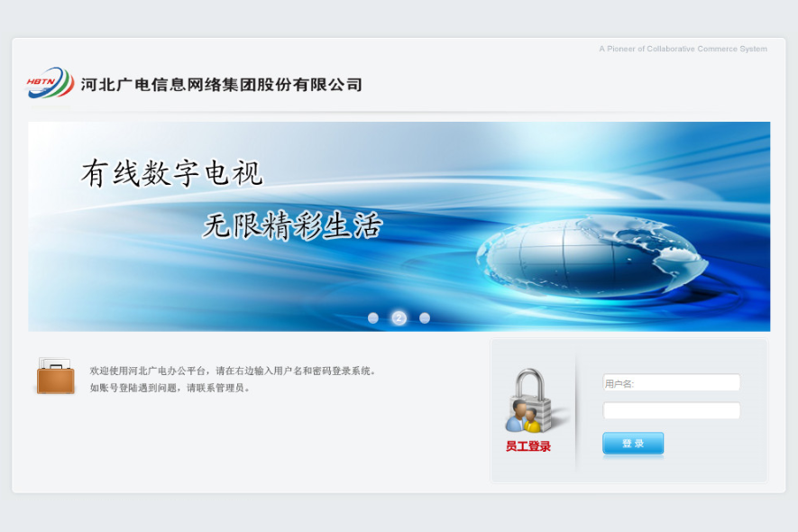The image size is (798, 532).
Task: Select the third banner slide dot
Action: [x=425, y=318]
